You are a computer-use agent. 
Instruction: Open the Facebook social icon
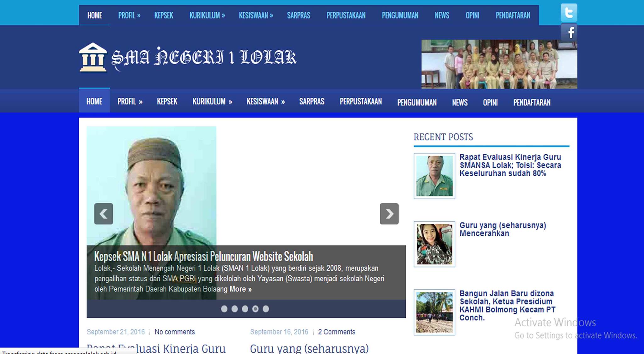pyautogui.click(x=569, y=32)
